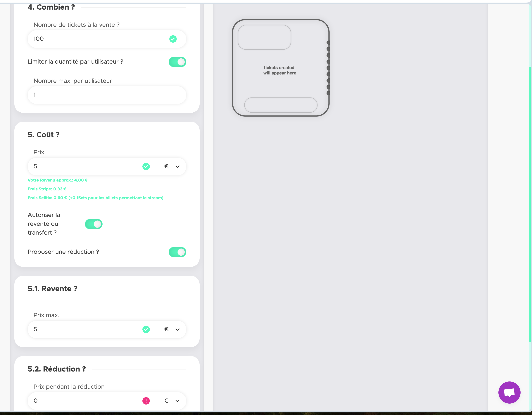This screenshot has height=415, width=532.
Task: Click green checkmark in Prix field
Action: (146, 166)
